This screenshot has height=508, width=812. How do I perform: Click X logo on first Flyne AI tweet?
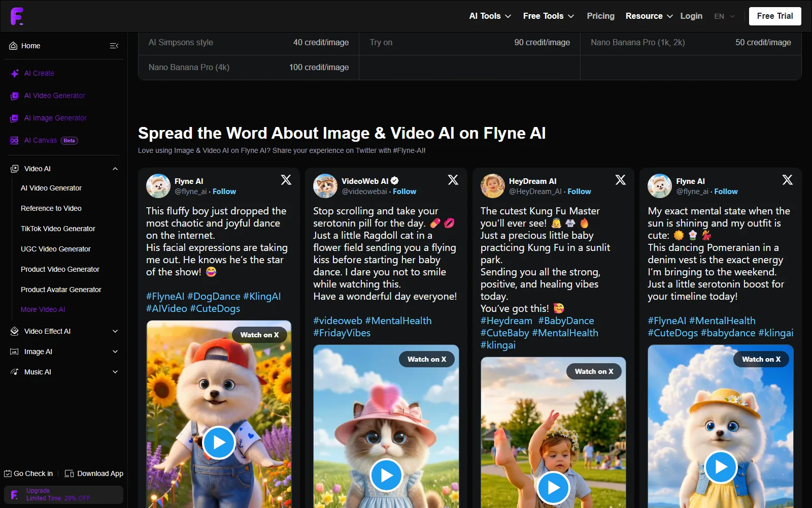point(286,180)
